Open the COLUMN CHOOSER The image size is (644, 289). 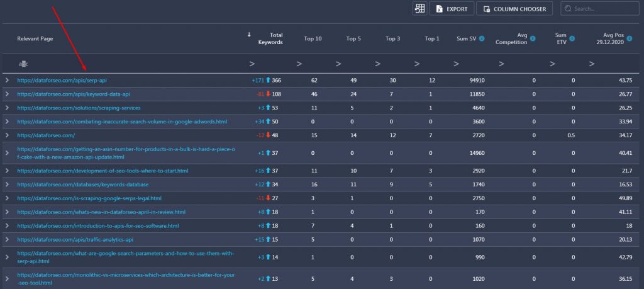514,9
